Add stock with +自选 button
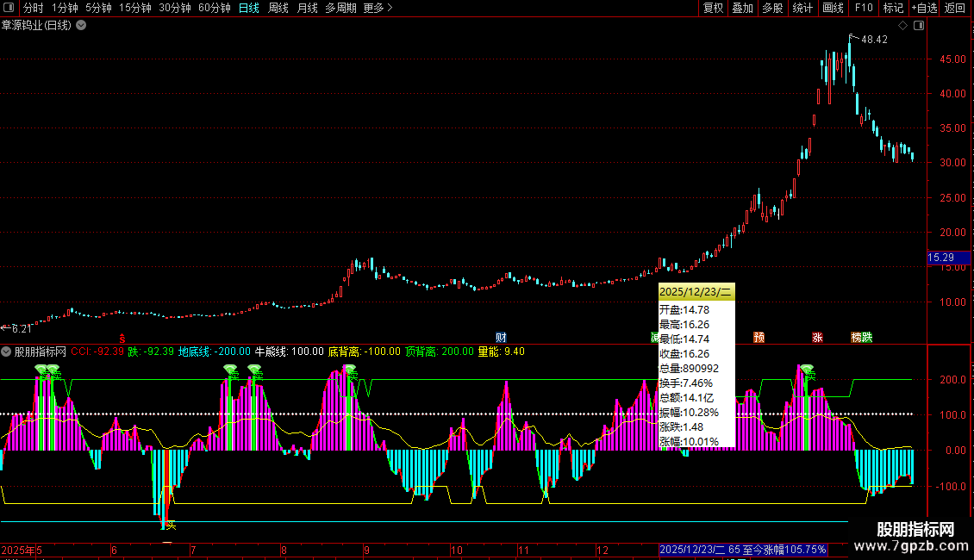Screen dimensions: 974x560 click(x=924, y=8)
